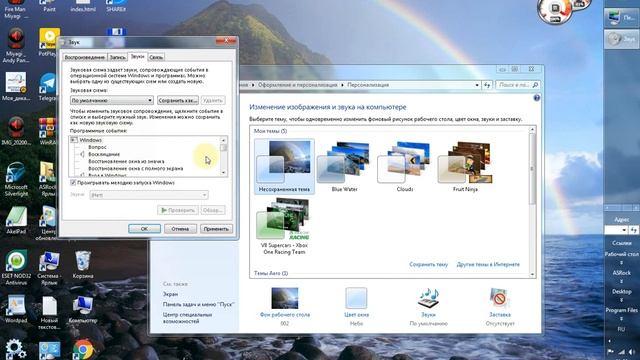Image resolution: width=640 pixels, height=360 pixels.
Task: Open the gear settings icon on desktop
Action: click(16, 349)
